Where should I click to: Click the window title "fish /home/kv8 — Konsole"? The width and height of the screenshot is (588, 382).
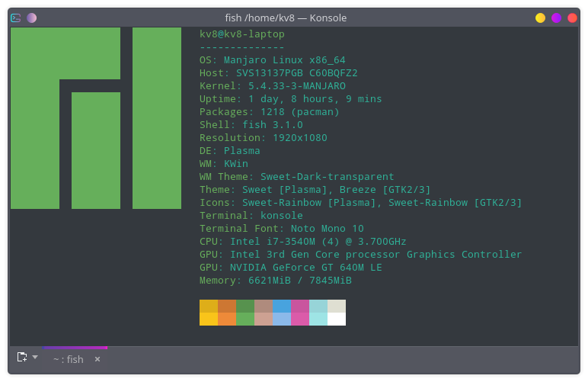pos(286,18)
